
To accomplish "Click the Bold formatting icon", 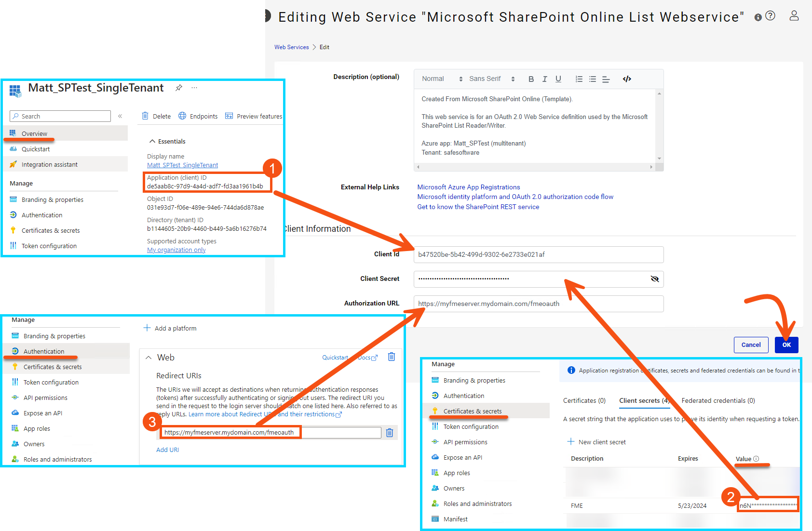I will pos(531,79).
